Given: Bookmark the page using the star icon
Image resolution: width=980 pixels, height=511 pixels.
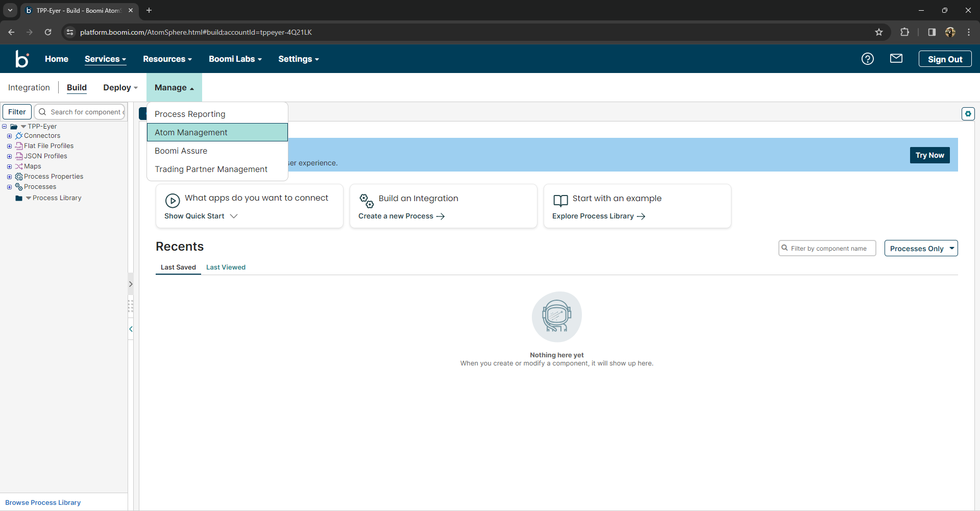Looking at the screenshot, I should [879, 32].
